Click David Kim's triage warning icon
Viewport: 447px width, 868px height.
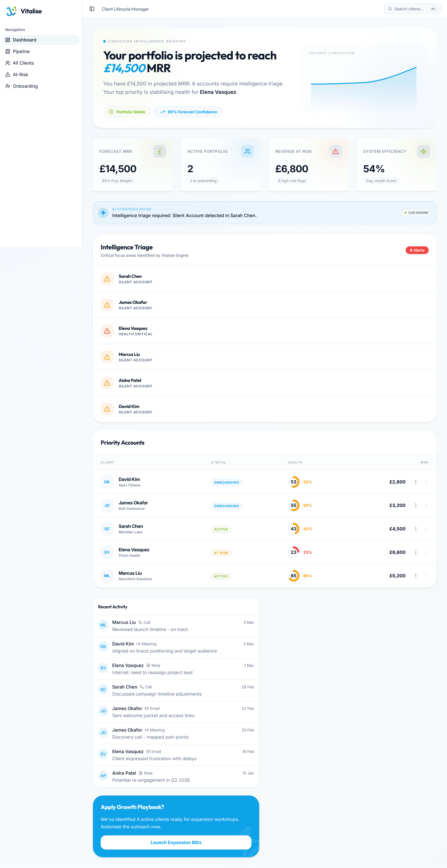(x=107, y=409)
